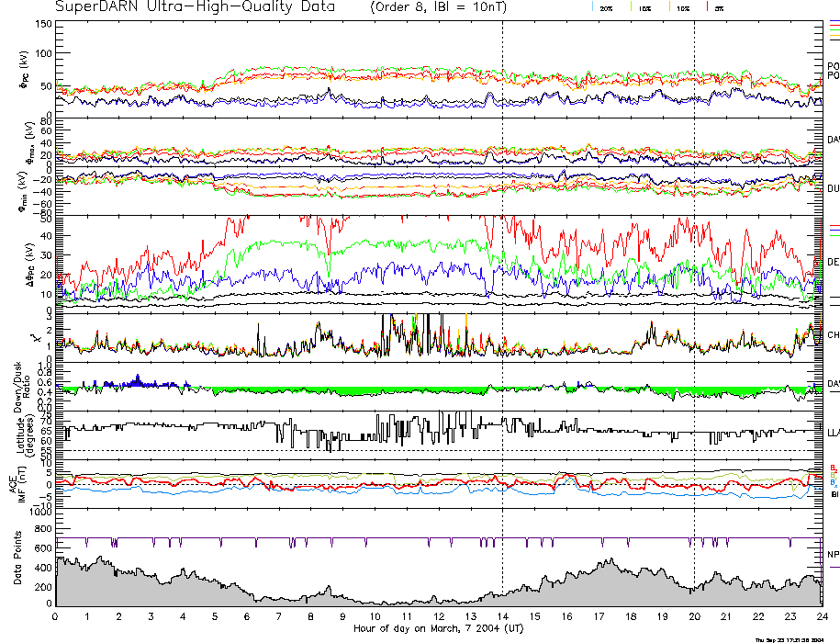Click hour 16 on the time axis

tap(566, 616)
